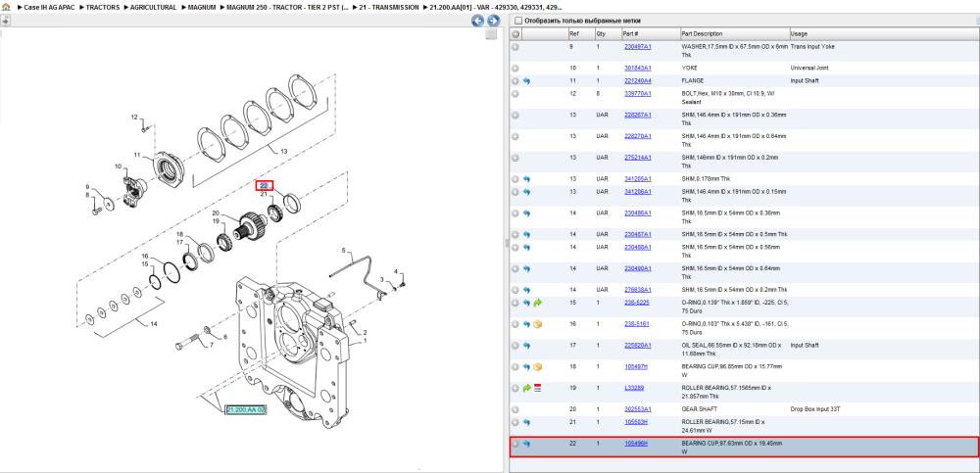
Task: Add YOKE 301843A1 using plus icon
Action: 515,69
